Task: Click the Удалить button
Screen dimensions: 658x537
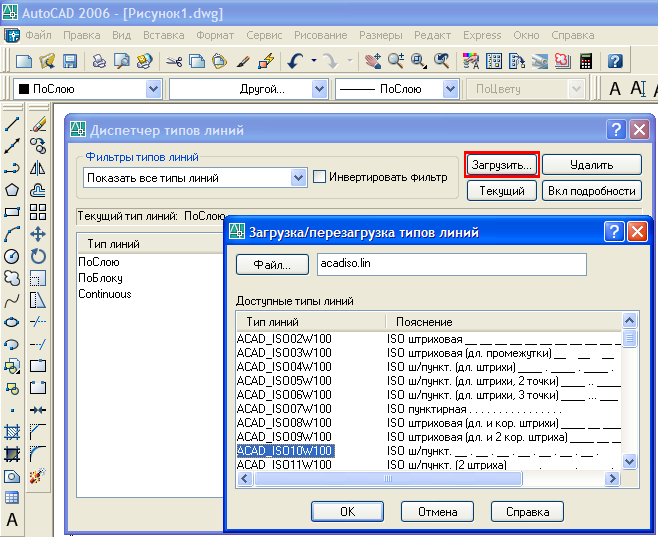Action: [592, 164]
